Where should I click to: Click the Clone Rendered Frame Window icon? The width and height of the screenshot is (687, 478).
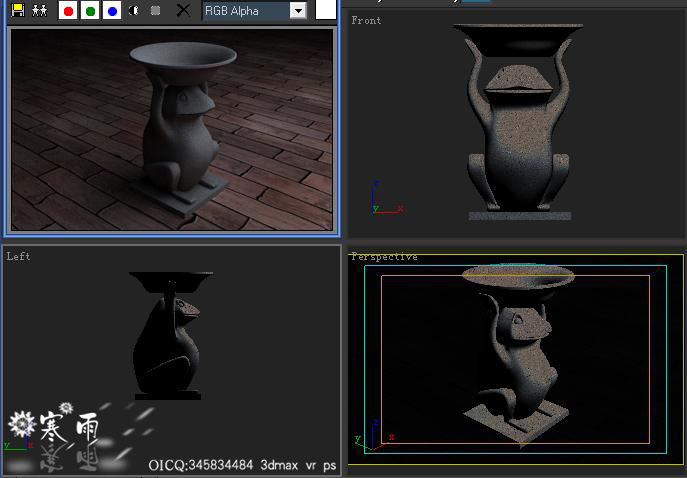39,11
